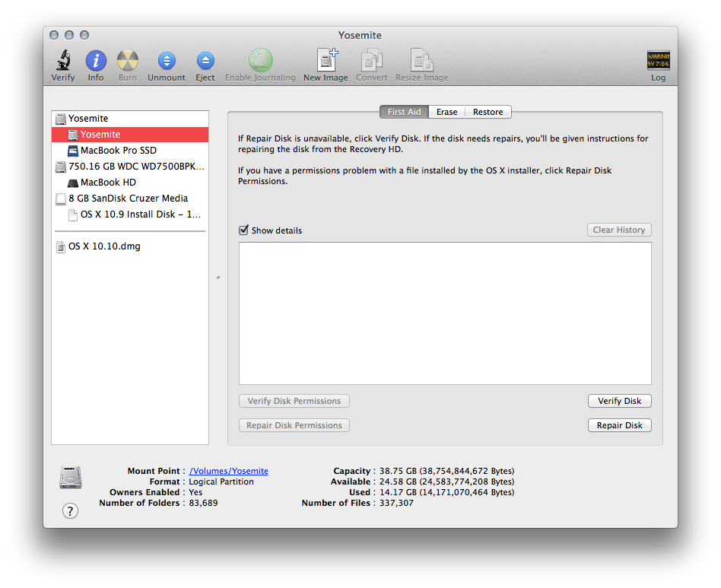This screenshot has height=588, width=721.
Task: Uncheck the Show details checkbox
Action: 243,230
